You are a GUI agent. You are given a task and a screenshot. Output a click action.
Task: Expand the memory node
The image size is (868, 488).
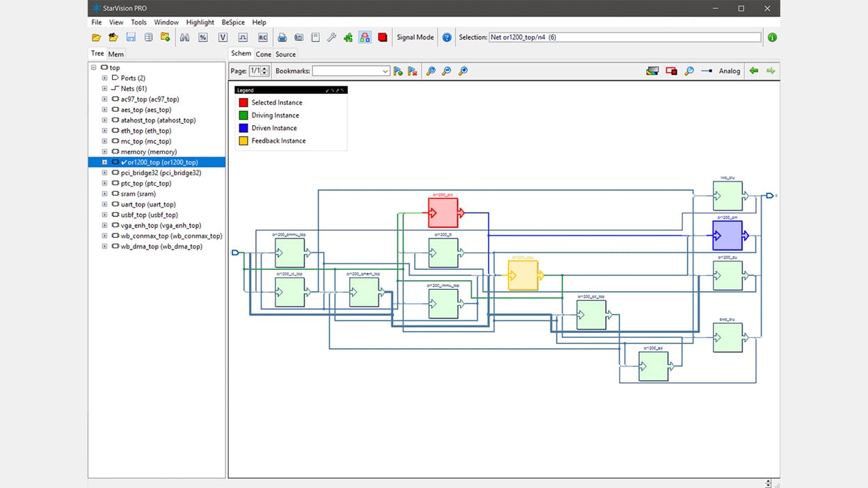pos(105,152)
